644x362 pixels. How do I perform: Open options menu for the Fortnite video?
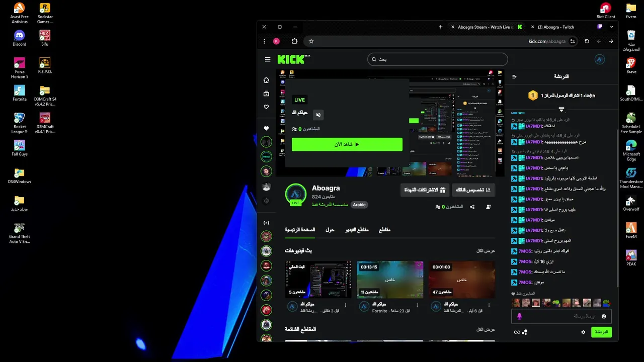coord(417,305)
